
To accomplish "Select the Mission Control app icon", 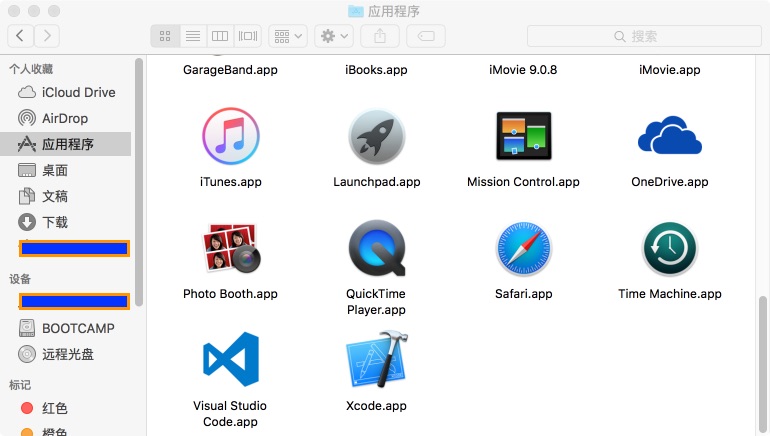I will [x=523, y=136].
